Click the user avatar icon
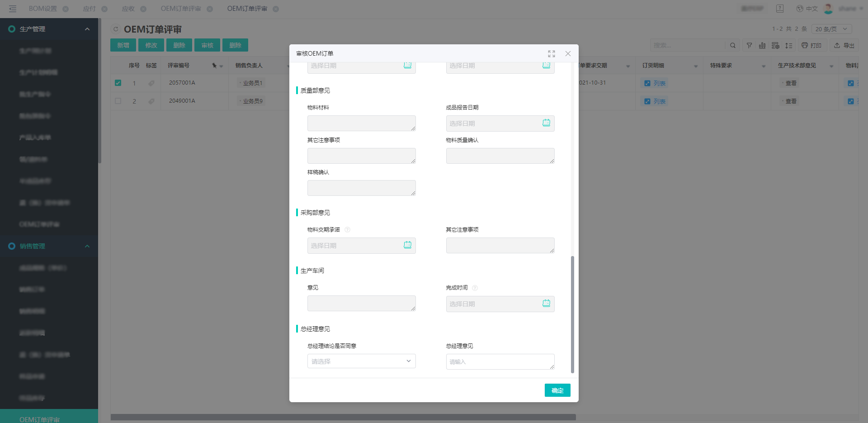Screen dimensions: 868x423 pyautogui.click(x=829, y=9)
